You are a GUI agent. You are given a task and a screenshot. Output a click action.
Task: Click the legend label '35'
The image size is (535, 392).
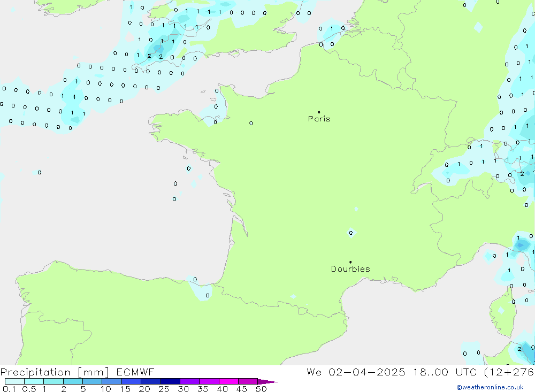(x=203, y=389)
